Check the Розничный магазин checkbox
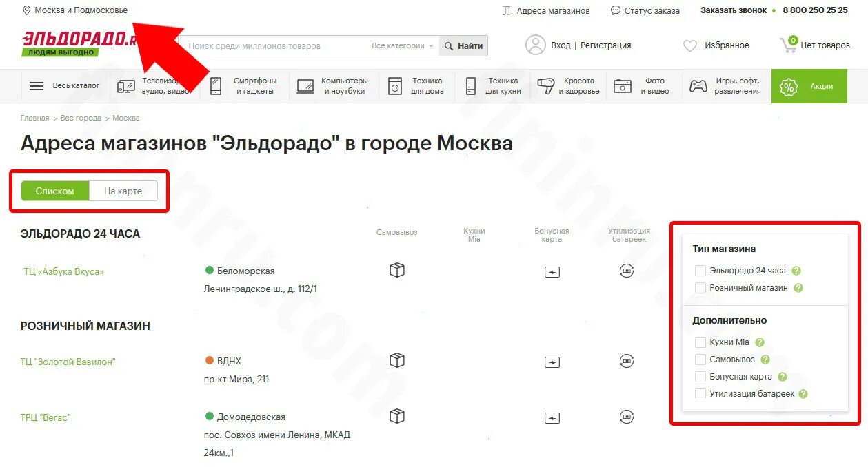The height and width of the screenshot is (467, 868). coord(700,288)
